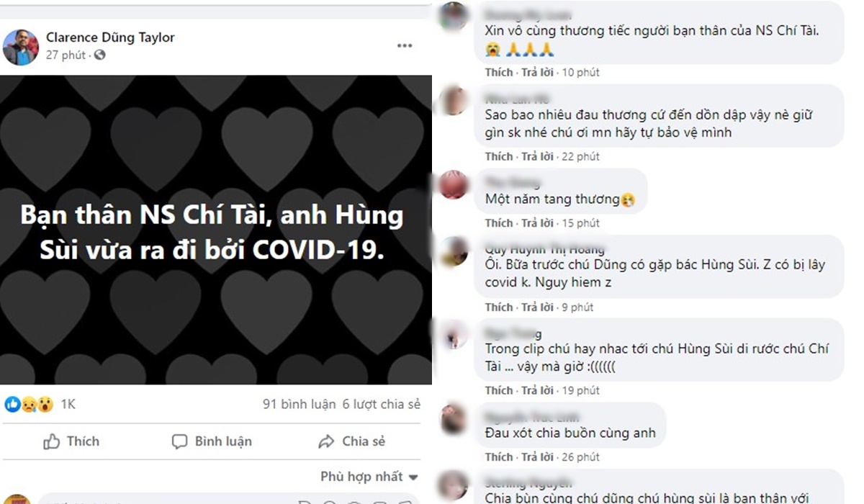This screenshot has width=864, height=504.
Task: Click the thumbs-up icon on Thích button
Action: click(51, 441)
